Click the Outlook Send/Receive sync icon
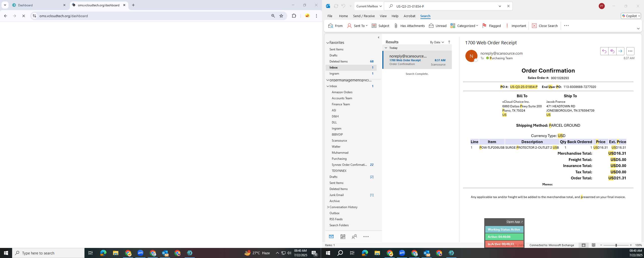This screenshot has width=644, height=258. point(336,6)
